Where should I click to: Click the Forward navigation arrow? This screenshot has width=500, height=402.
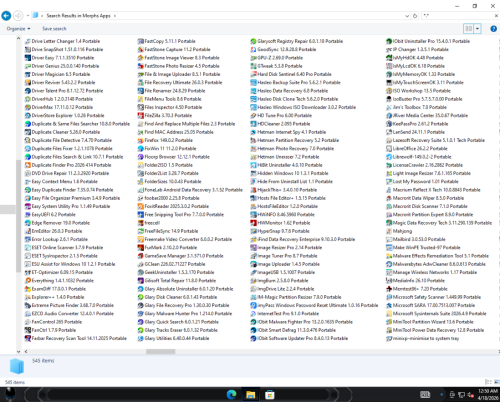pyautogui.click(x=18, y=16)
